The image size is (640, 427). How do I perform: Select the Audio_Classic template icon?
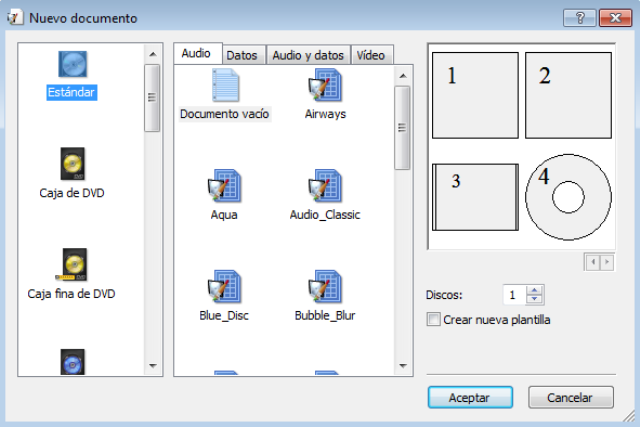[325, 186]
